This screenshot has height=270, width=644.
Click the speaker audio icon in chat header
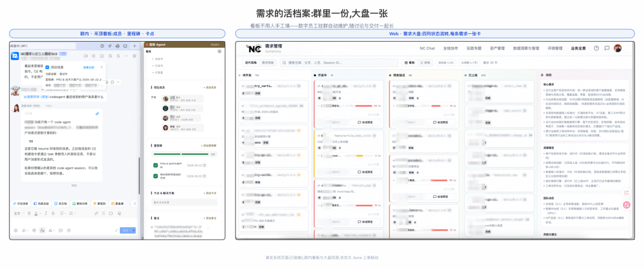pyautogui.click(x=94, y=56)
